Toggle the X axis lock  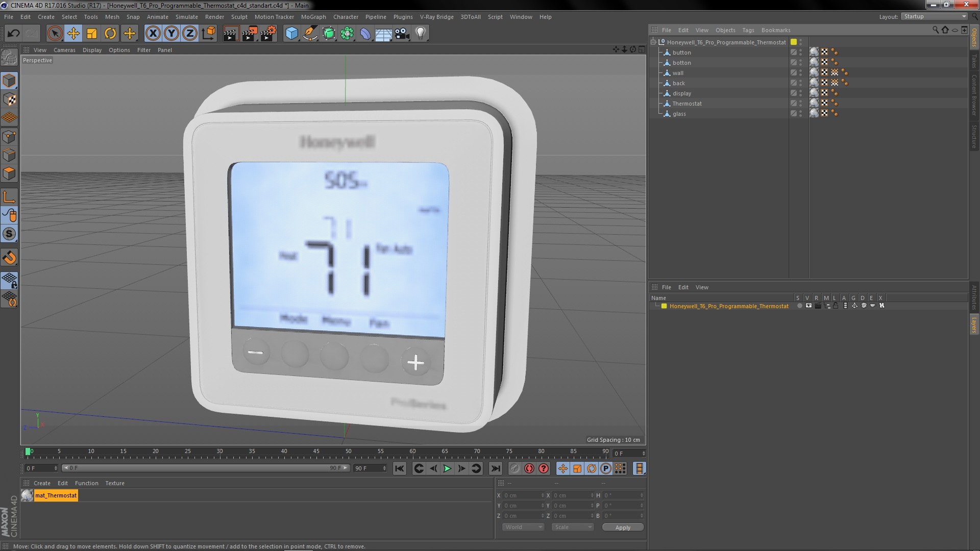153,34
